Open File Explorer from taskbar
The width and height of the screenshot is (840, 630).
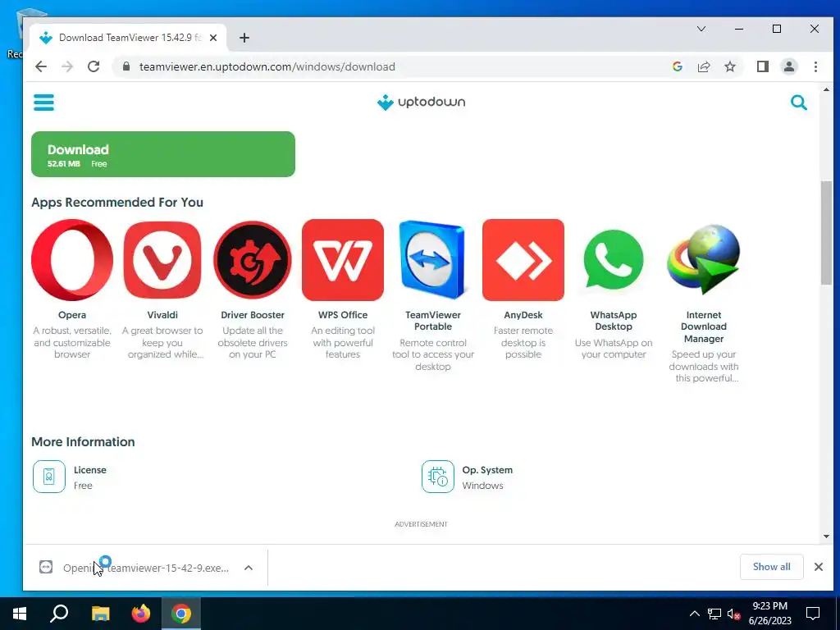coord(100,614)
